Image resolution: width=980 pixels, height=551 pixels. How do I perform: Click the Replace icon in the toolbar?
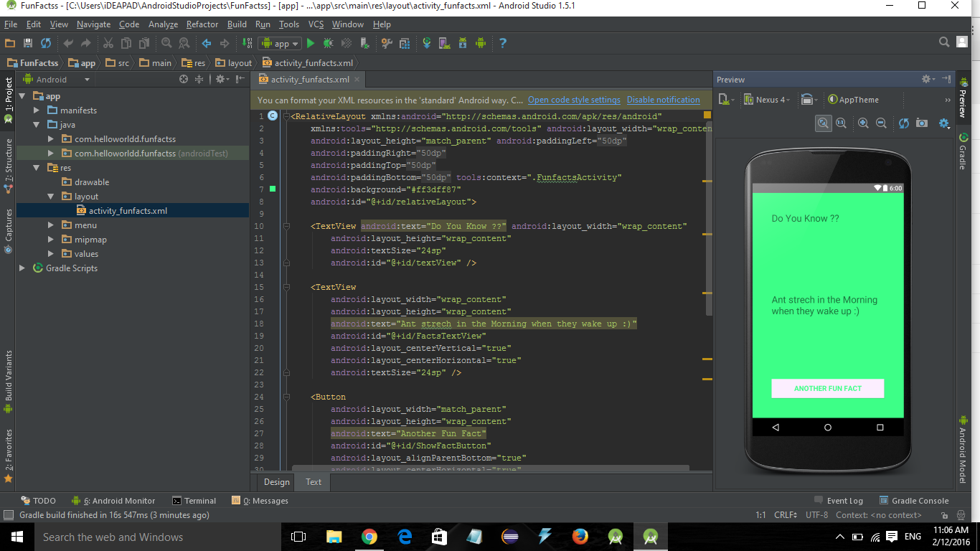click(184, 44)
